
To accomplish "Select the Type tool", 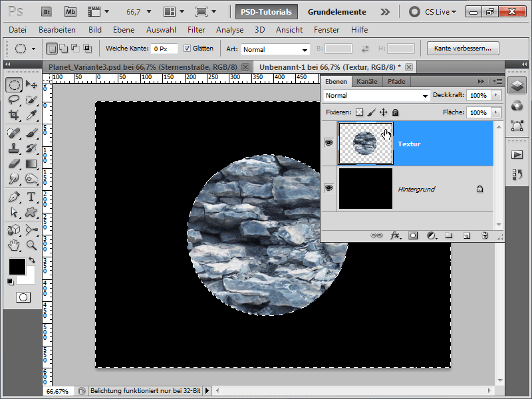I will [x=31, y=197].
